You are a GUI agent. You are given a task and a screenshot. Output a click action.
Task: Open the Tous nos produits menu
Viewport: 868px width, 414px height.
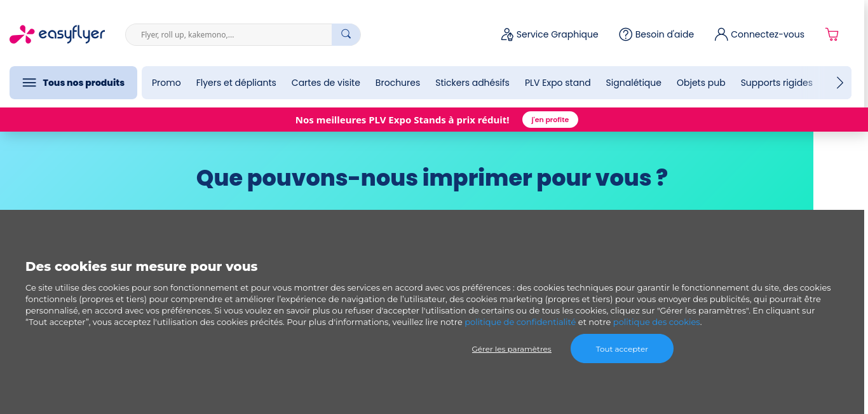click(73, 82)
